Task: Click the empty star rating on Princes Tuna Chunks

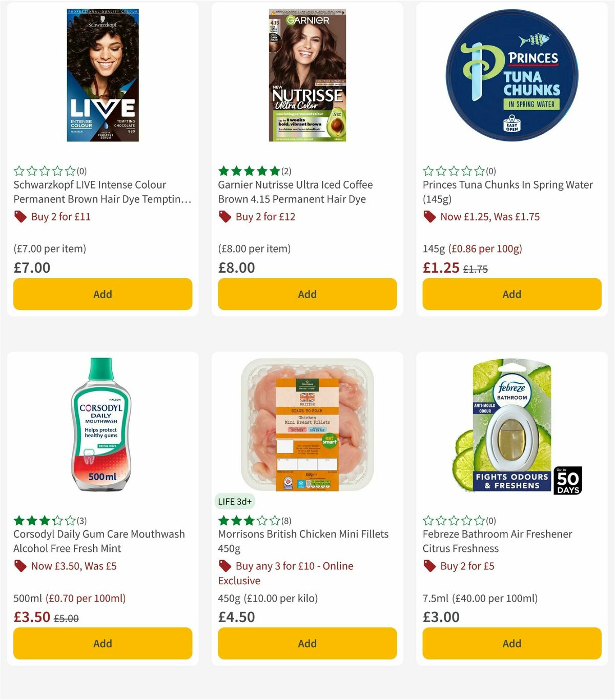Action: [x=453, y=171]
